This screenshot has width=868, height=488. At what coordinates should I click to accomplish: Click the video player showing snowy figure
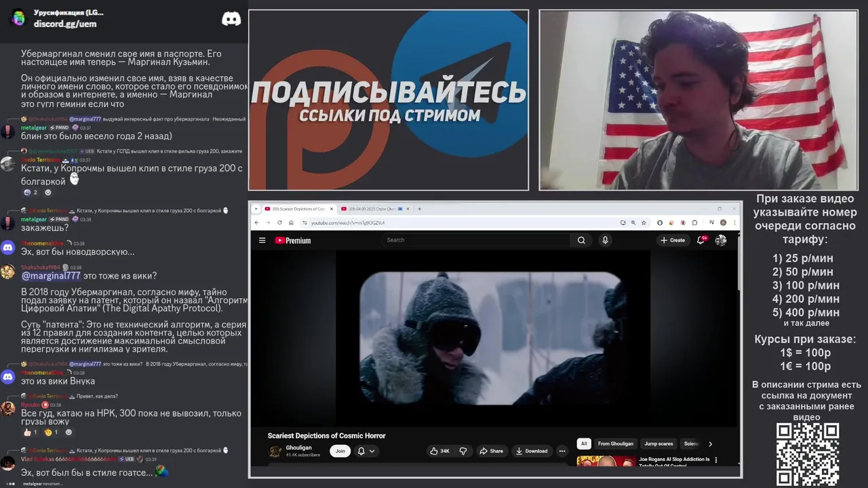493,338
